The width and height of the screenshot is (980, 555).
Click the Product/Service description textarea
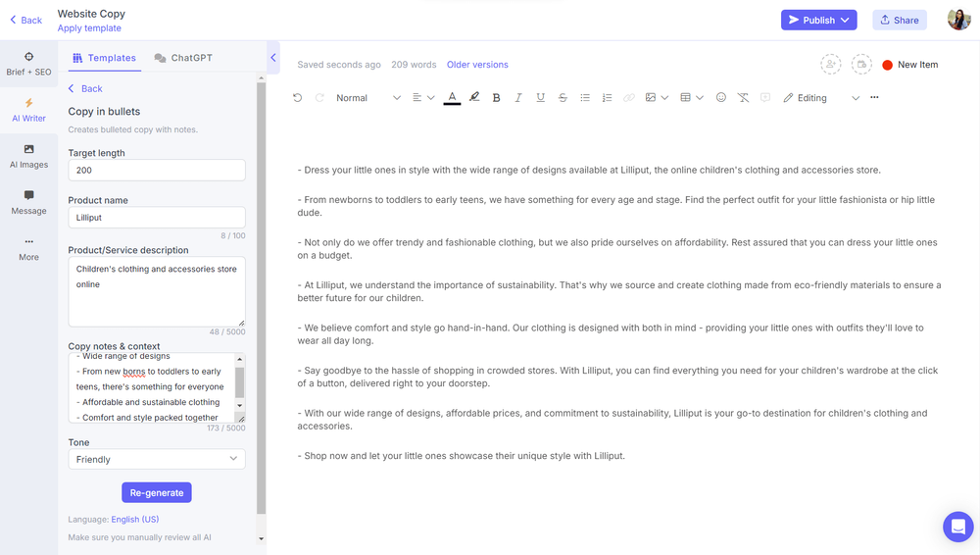point(157,291)
